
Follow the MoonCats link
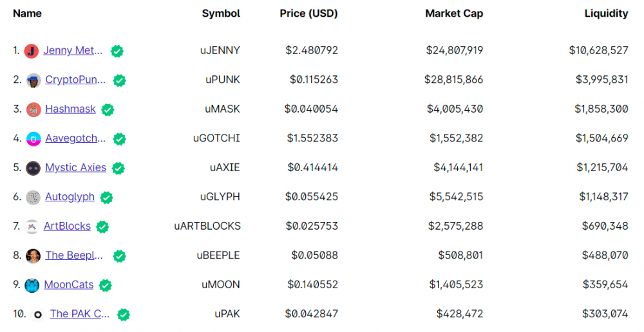pyautogui.click(x=68, y=284)
